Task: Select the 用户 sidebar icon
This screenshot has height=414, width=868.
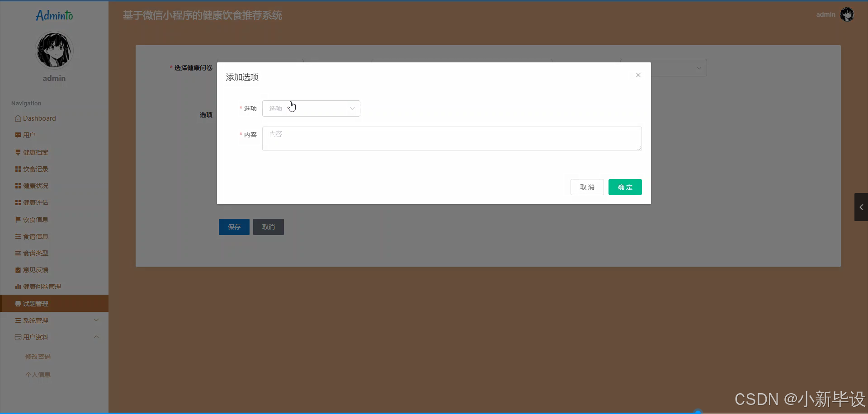Action: point(29,134)
